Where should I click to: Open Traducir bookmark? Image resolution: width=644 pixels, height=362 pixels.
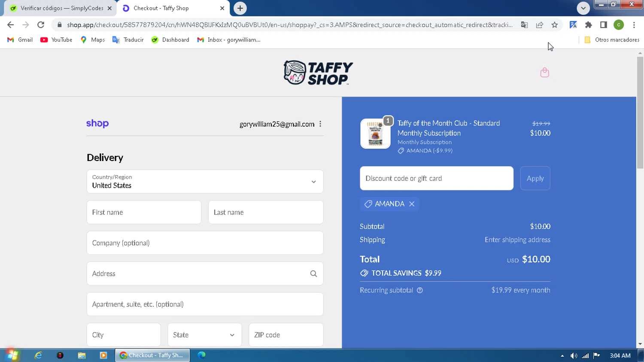[128, 40]
